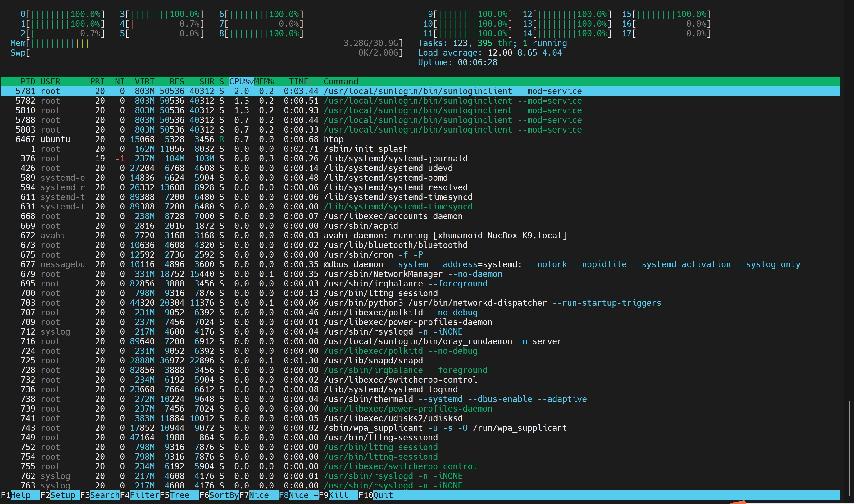The width and height of the screenshot is (854, 504).
Task: Click the PID column header
Action: pos(28,82)
